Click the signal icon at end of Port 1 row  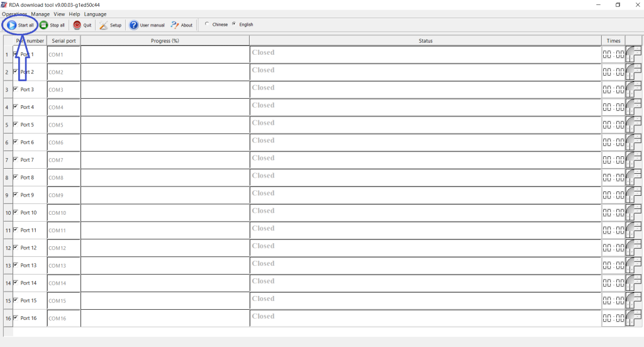pyautogui.click(x=633, y=55)
